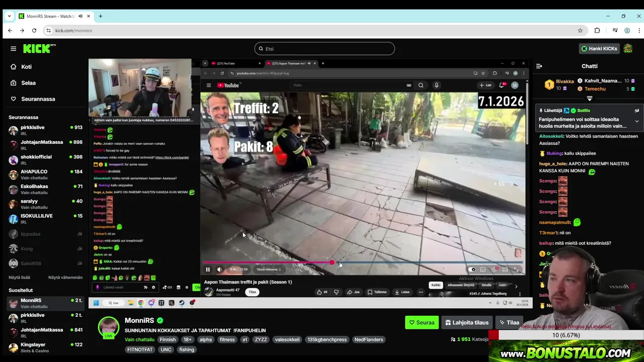The width and height of the screenshot is (644, 362).
Task: Open Eskolihakas channel
Action: pos(45,189)
